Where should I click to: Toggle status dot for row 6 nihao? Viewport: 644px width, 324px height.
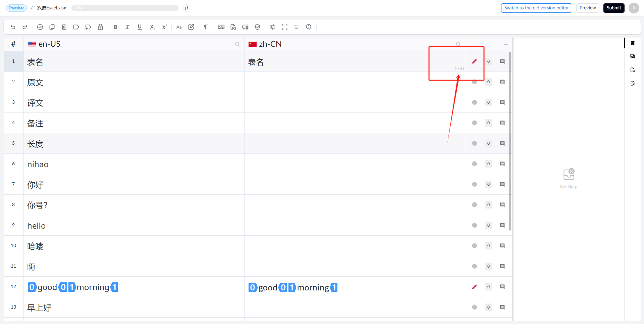point(474,164)
